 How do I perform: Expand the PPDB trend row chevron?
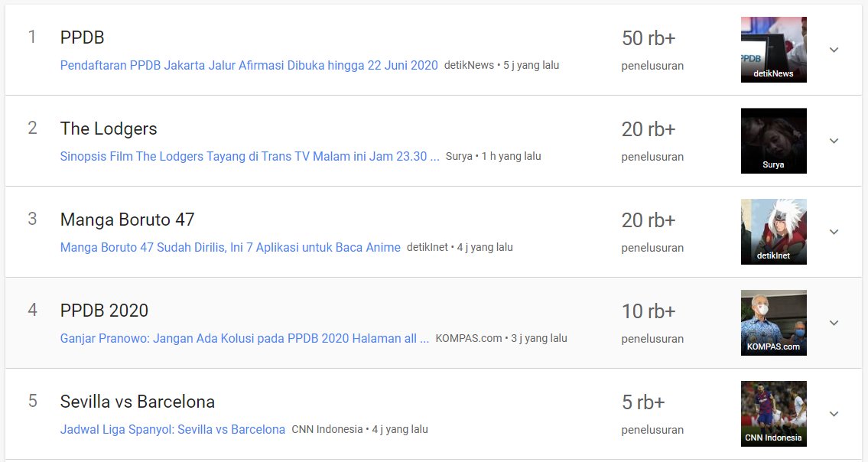click(834, 50)
